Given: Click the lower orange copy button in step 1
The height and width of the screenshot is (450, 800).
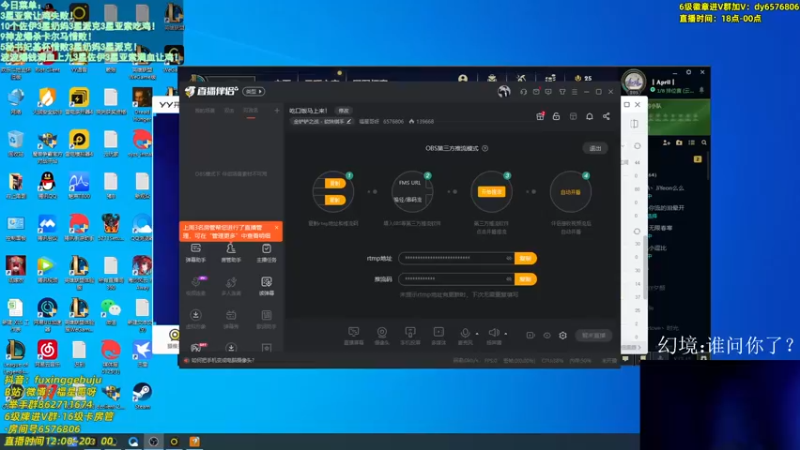Looking at the screenshot, I should [335, 200].
